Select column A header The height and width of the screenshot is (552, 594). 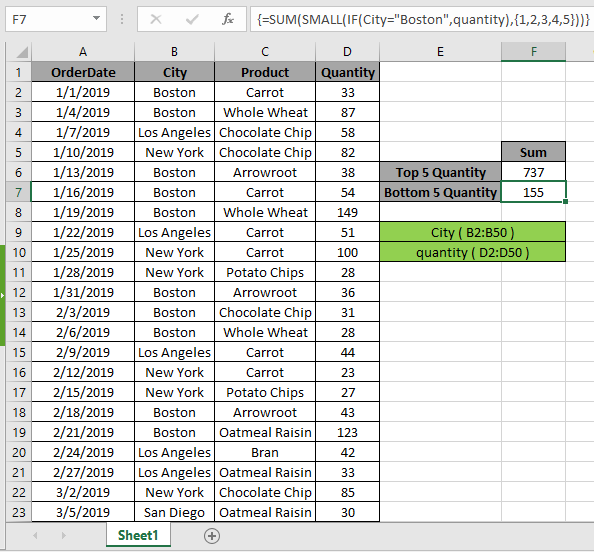coord(83,52)
